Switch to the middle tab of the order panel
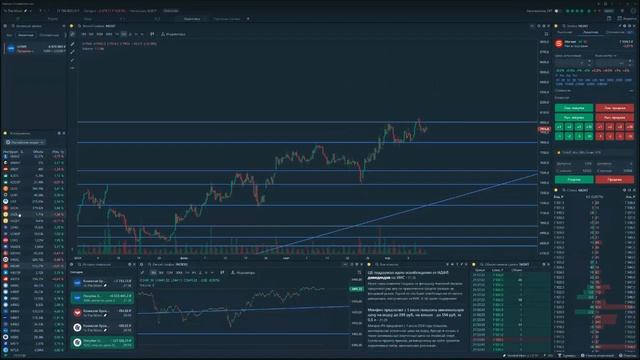Image resolution: width=640 pixels, height=360 pixels. pyautogui.click(x=590, y=32)
